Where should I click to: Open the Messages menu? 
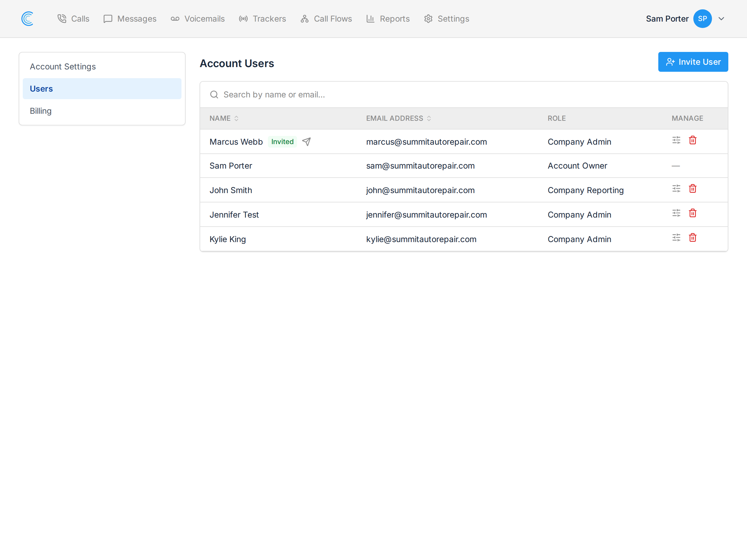click(x=130, y=19)
